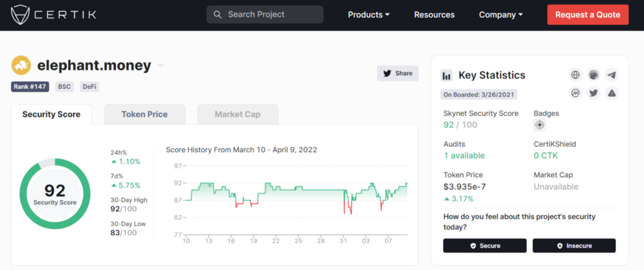Click the target badge icon under Badges
Screen dimensions: 644x270
pyautogui.click(x=540, y=126)
